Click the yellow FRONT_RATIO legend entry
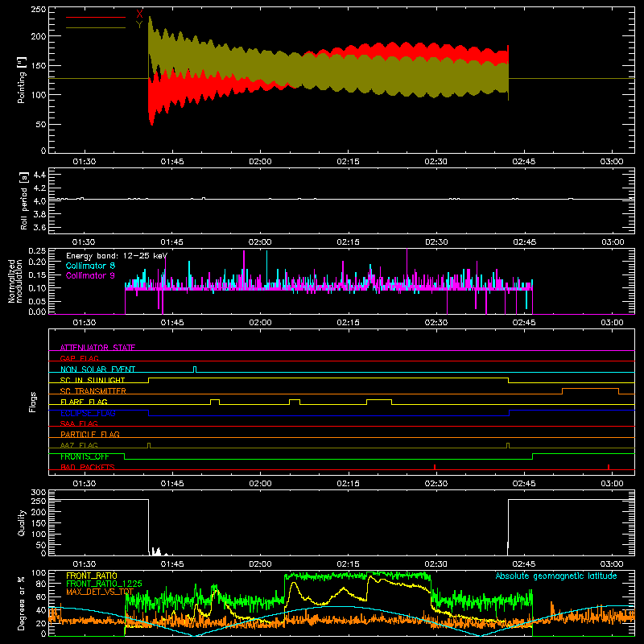The height and width of the screenshot is (644, 644). [92, 576]
